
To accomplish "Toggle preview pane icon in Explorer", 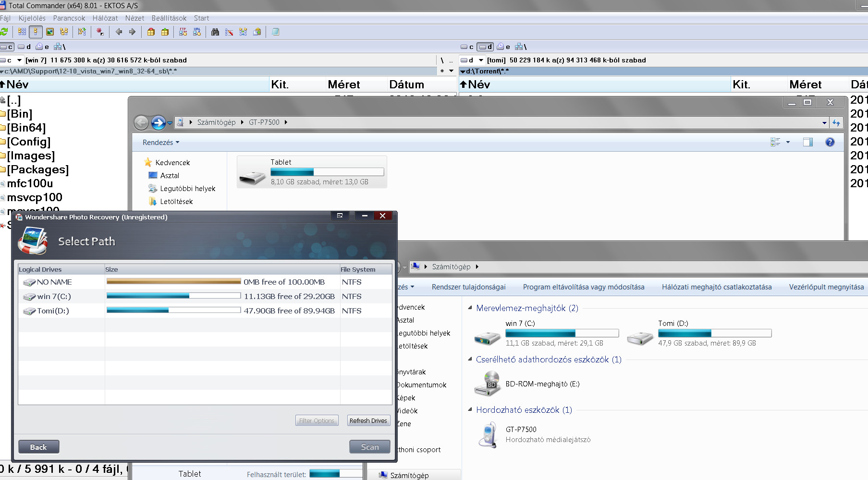I will (x=808, y=142).
